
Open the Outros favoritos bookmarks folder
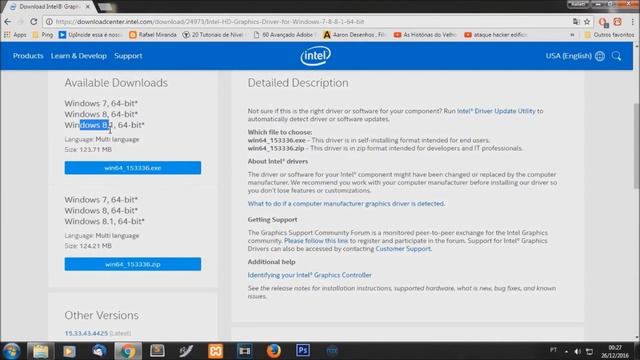609,35
